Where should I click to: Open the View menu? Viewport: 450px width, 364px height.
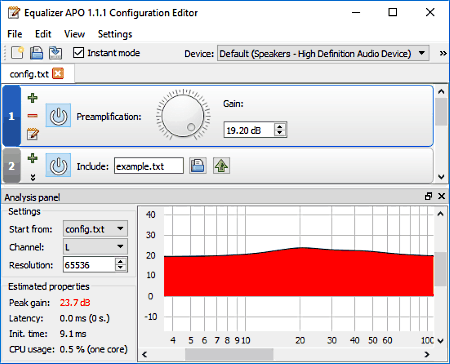point(74,34)
